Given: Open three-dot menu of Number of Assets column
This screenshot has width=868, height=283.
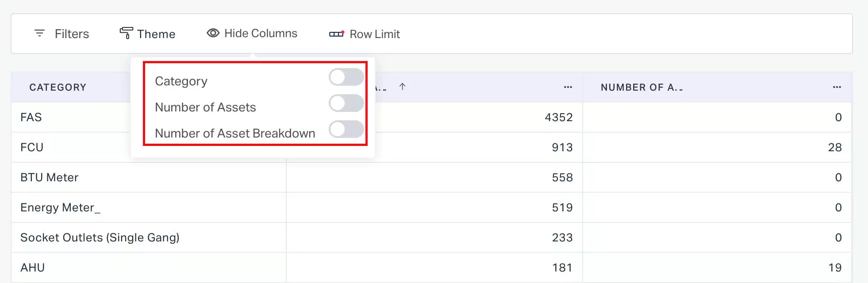Looking at the screenshot, I should [x=568, y=87].
